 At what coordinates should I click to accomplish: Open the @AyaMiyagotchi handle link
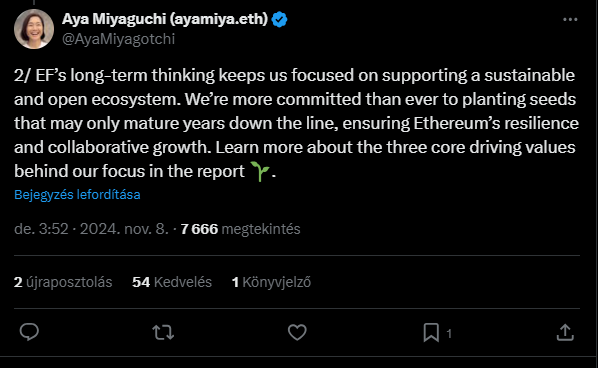(x=118, y=39)
